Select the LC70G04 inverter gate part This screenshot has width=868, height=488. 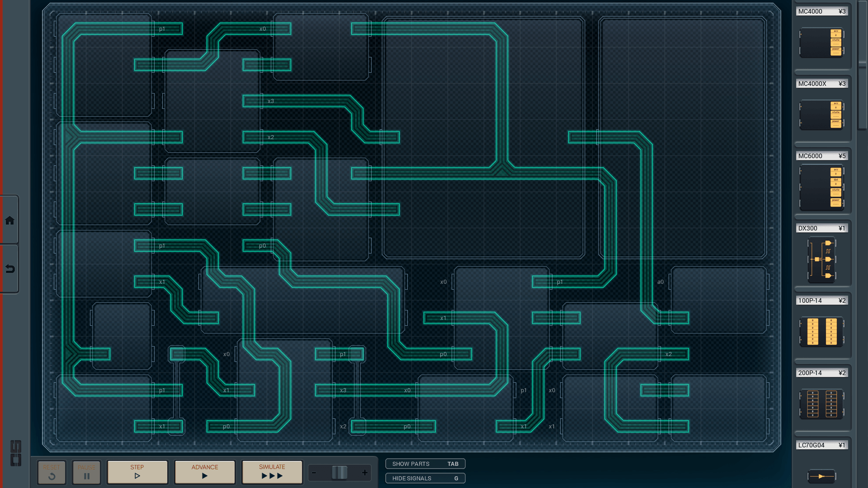(821, 476)
